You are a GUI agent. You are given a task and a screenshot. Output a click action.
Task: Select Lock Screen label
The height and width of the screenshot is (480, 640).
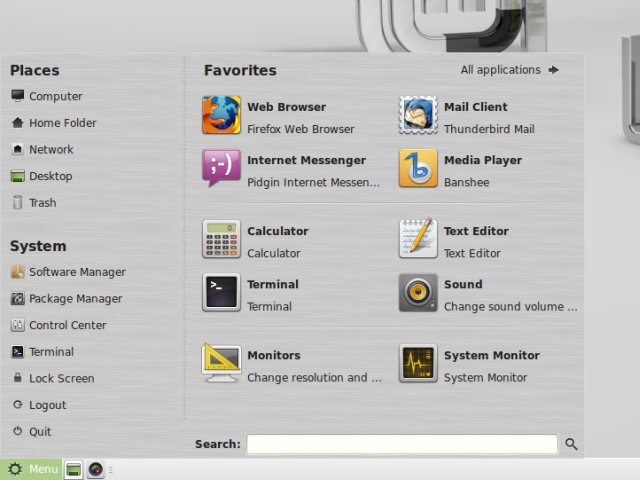pyautogui.click(x=62, y=378)
